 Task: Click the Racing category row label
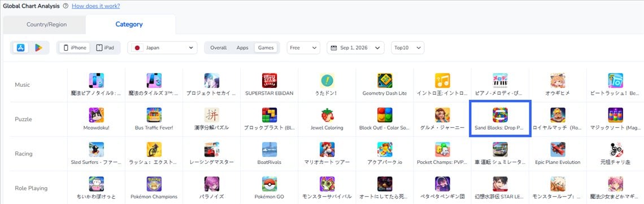(24, 154)
